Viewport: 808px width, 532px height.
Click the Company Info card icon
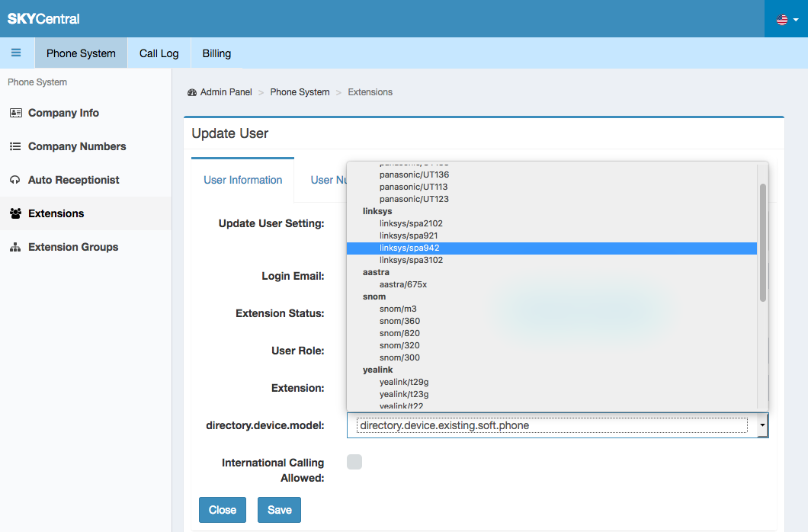[x=16, y=113]
